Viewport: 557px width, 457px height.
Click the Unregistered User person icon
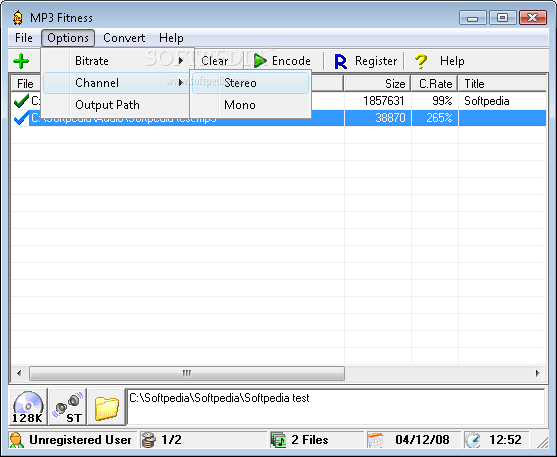tap(16, 440)
